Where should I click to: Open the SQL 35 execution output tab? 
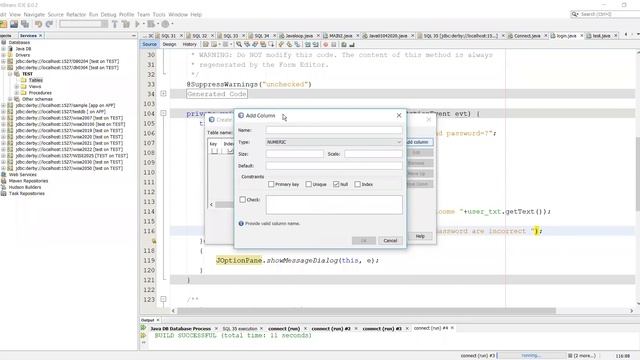[240, 329]
